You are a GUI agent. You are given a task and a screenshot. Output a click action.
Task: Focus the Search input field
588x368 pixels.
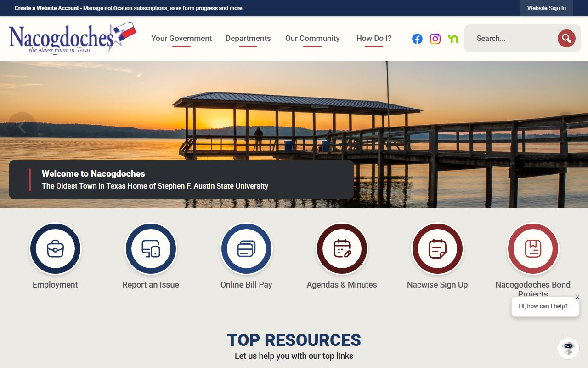tap(512, 38)
